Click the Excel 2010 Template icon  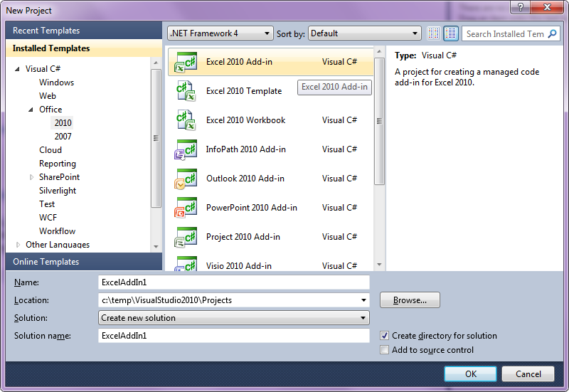point(186,91)
